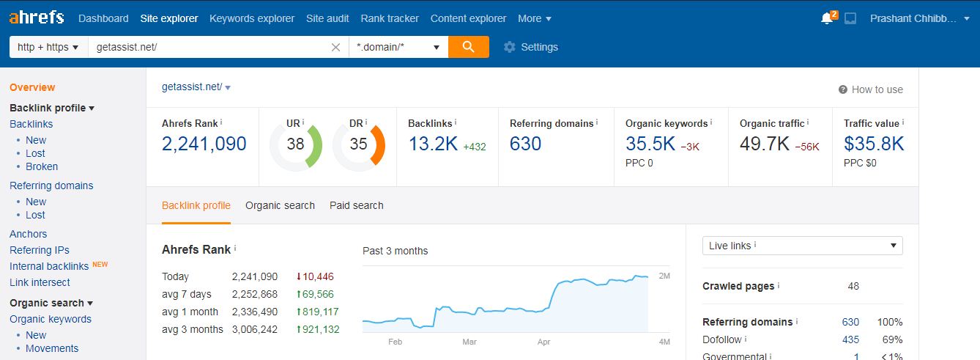The width and height of the screenshot is (980, 360).
Task: Open the *.domain/* mode dropdown
Action: click(398, 47)
